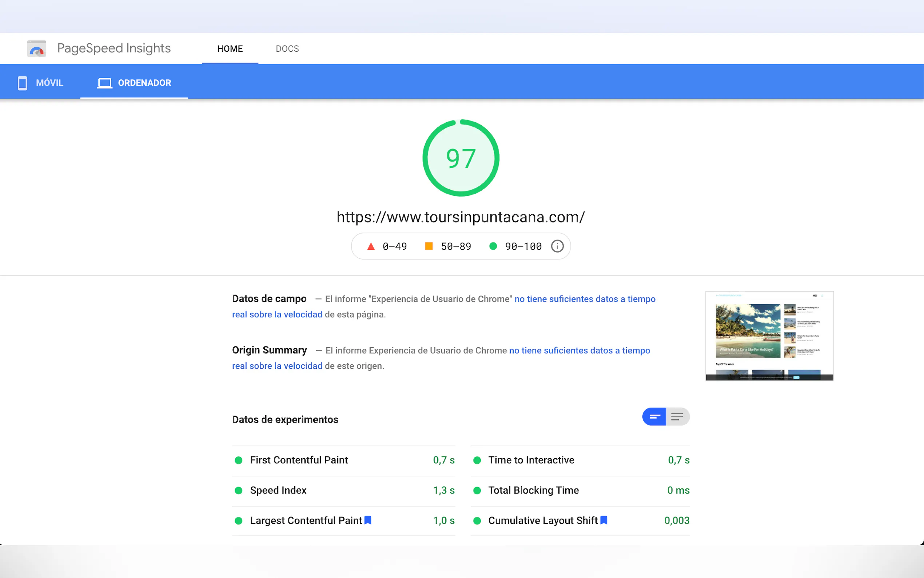Switch metrics to the expanded description view
The image size is (924, 578).
[x=677, y=417]
